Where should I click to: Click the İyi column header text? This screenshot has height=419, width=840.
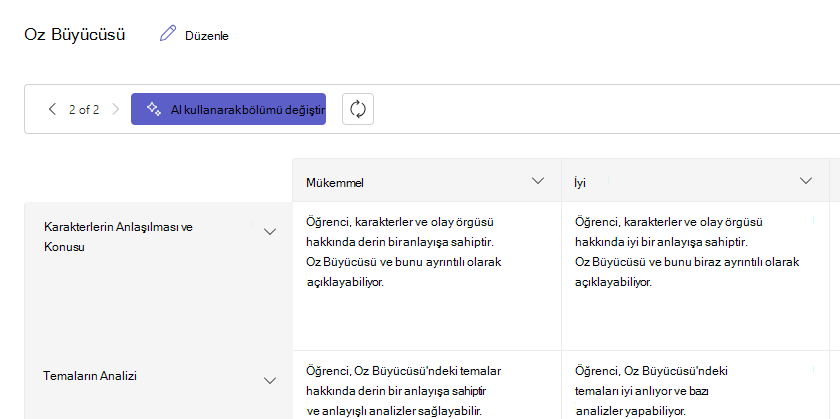[x=580, y=183]
